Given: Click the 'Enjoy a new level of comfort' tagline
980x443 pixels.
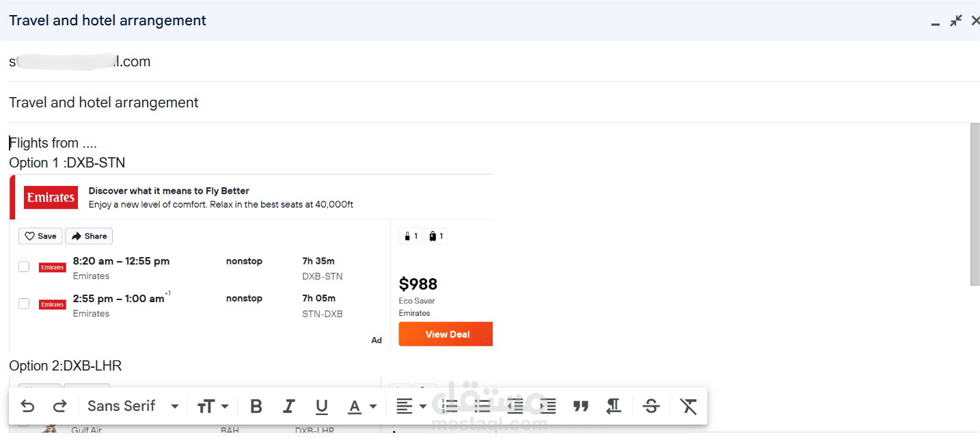Looking at the screenshot, I should coord(221,204).
